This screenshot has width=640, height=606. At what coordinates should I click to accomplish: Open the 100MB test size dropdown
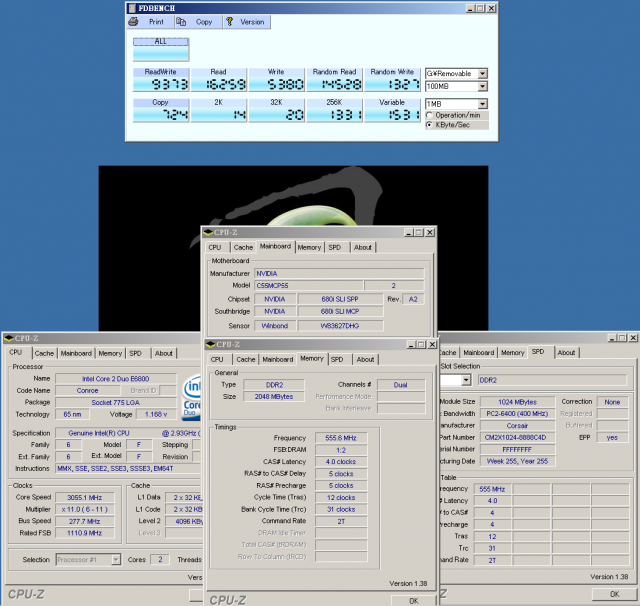tap(482, 86)
